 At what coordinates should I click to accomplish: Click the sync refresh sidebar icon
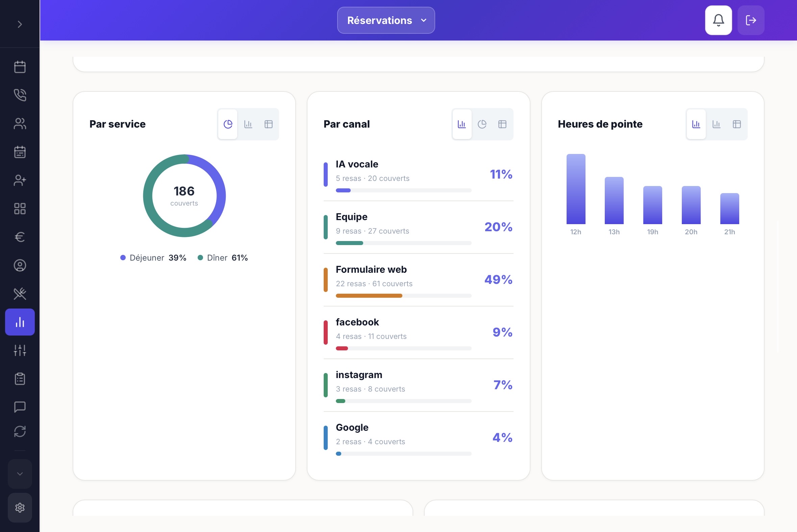pyautogui.click(x=20, y=431)
